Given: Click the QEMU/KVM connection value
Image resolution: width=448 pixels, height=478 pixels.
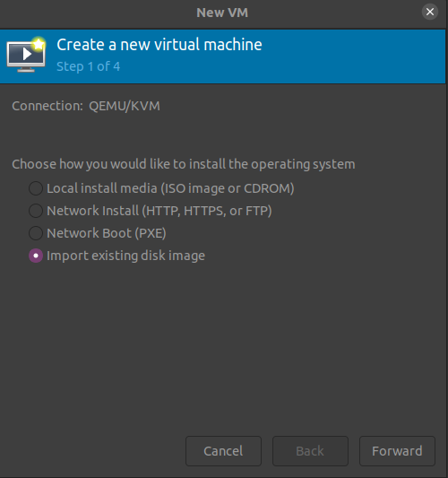Looking at the screenshot, I should coord(125,106).
